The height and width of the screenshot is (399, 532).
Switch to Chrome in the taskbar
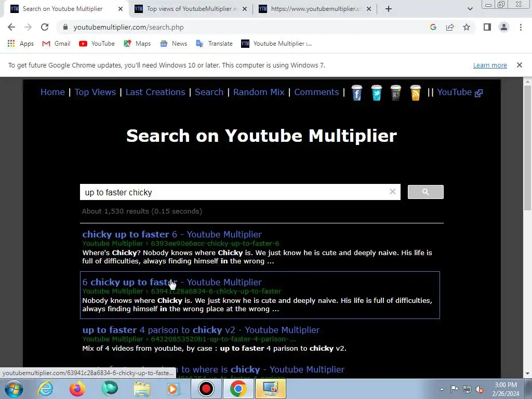coord(238,389)
